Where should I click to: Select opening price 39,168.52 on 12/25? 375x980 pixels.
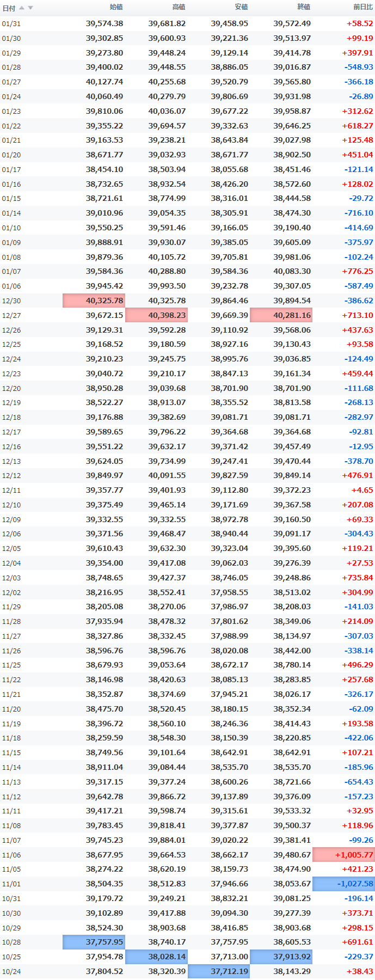pyautogui.click(x=104, y=345)
